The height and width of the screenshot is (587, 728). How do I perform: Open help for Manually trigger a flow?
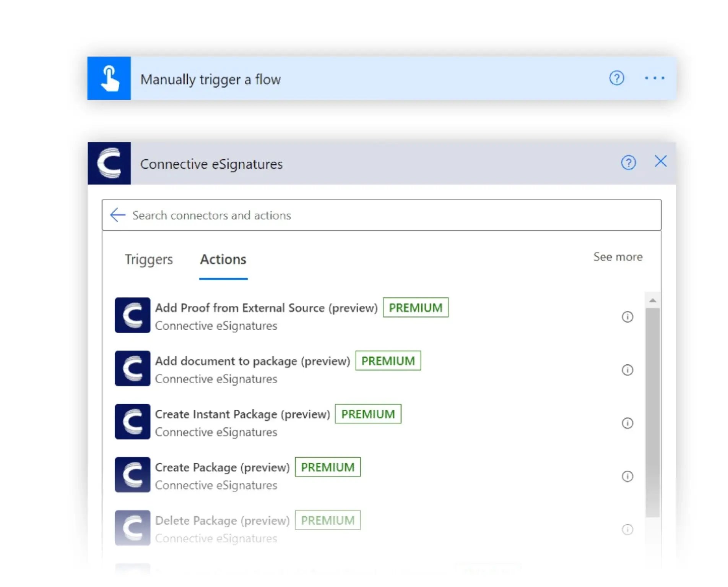[616, 78]
